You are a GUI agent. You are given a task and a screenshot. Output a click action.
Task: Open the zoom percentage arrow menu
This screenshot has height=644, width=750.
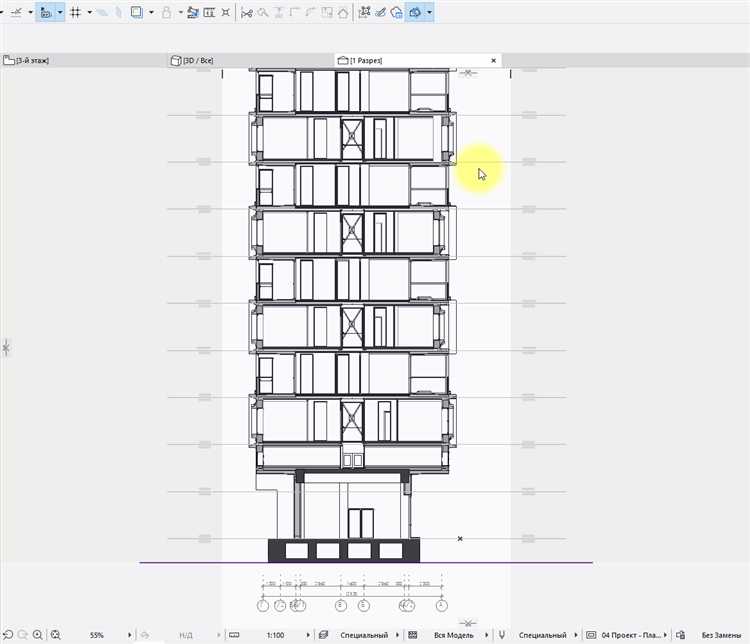click(x=130, y=635)
